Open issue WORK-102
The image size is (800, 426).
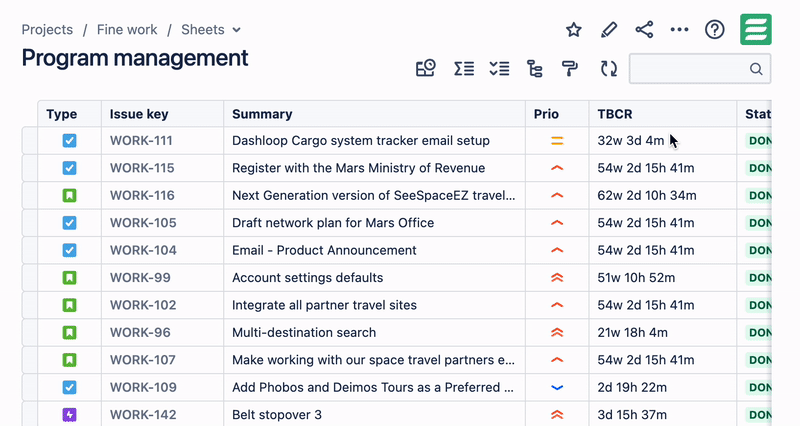point(143,305)
